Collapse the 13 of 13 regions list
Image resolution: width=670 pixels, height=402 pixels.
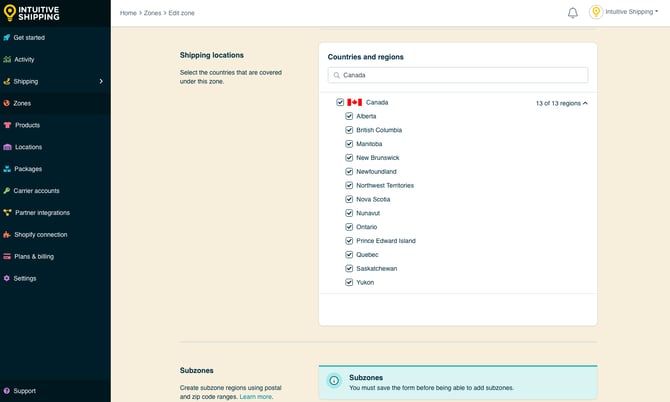point(562,102)
